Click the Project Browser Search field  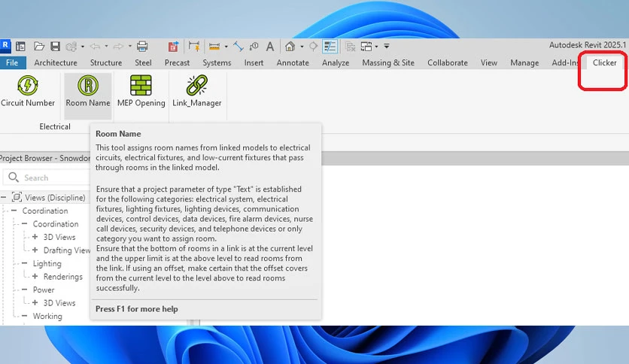(x=46, y=177)
